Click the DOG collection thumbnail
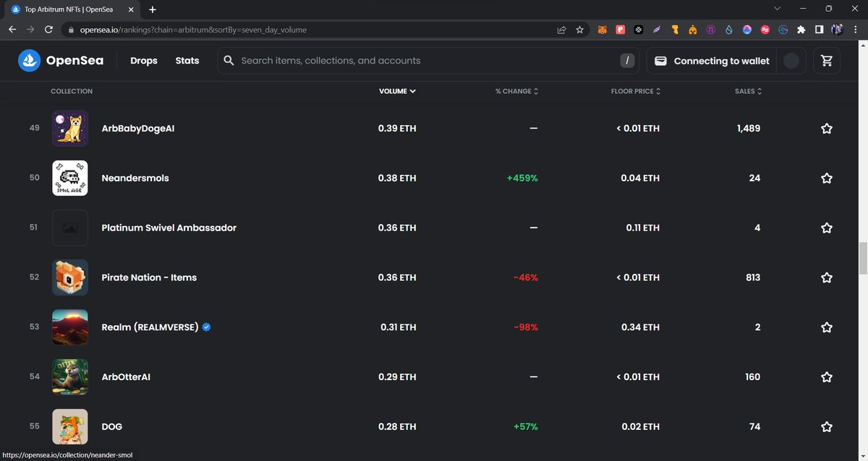Image resolution: width=868 pixels, height=461 pixels. tap(70, 427)
